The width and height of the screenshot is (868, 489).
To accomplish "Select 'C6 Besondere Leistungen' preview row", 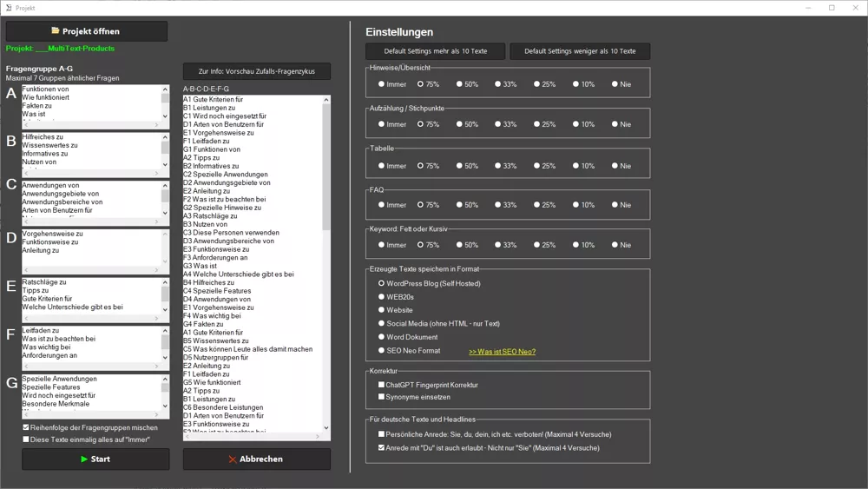I will 223,407.
